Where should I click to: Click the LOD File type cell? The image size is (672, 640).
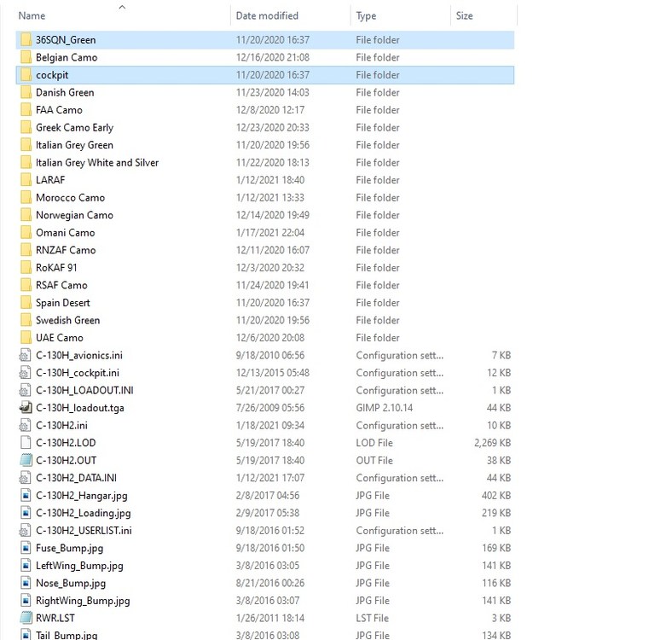[x=374, y=443]
